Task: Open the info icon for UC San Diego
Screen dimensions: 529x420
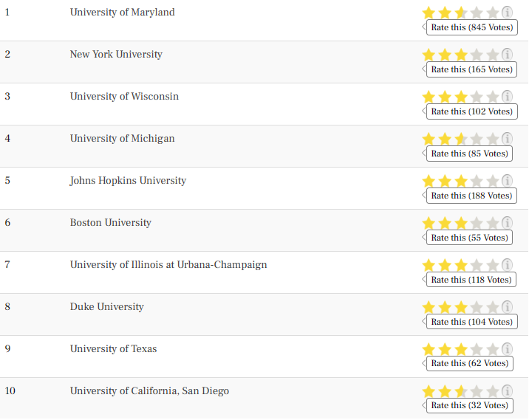Action: pos(507,391)
